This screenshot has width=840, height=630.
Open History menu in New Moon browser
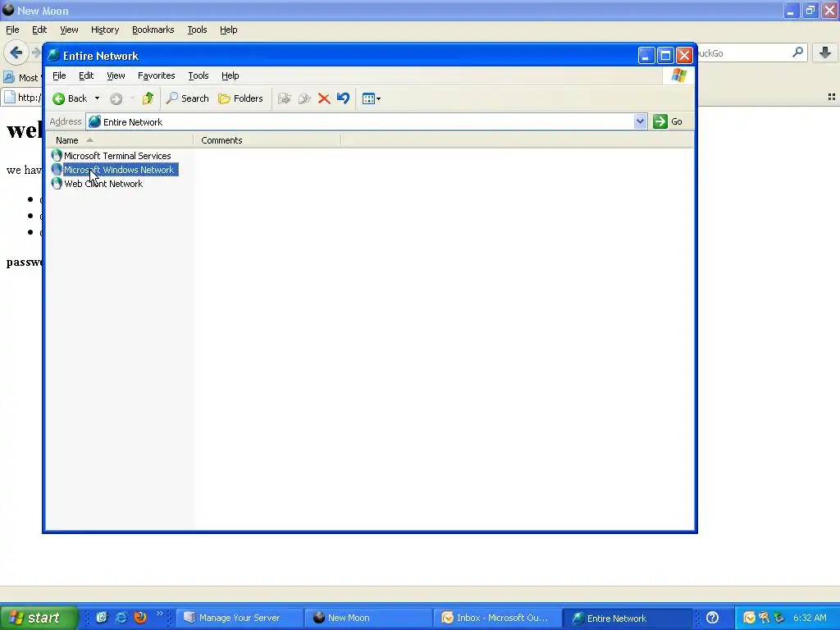pyautogui.click(x=105, y=30)
